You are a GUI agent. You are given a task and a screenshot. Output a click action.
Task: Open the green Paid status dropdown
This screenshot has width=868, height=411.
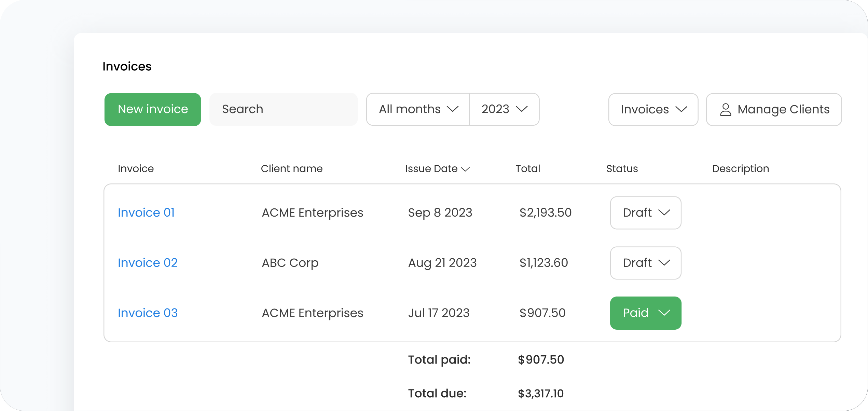pos(645,313)
